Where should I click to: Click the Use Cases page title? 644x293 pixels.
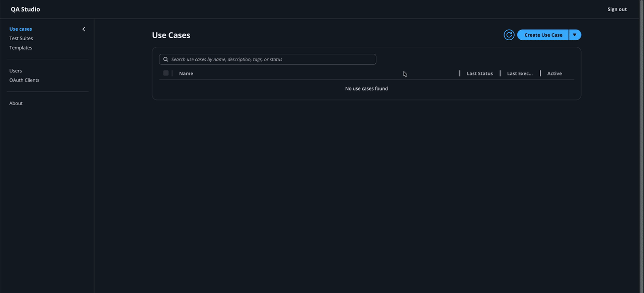(x=171, y=34)
